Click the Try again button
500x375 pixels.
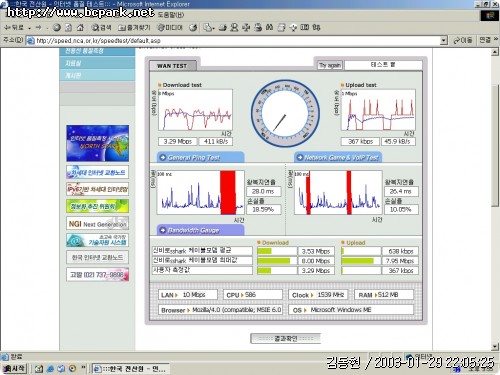[x=330, y=65]
